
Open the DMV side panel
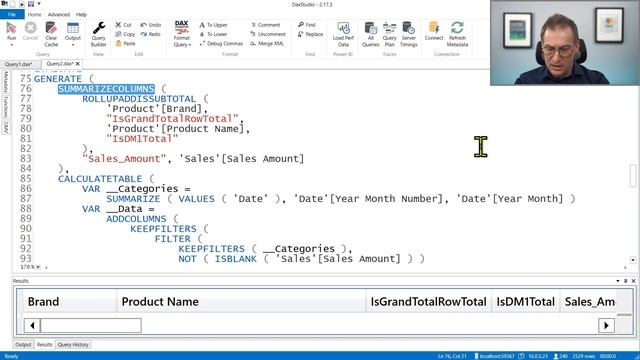point(6,127)
